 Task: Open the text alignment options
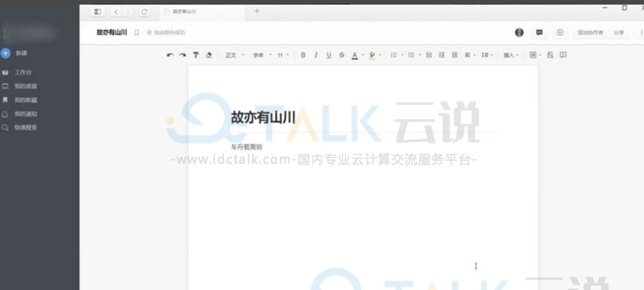(470, 55)
